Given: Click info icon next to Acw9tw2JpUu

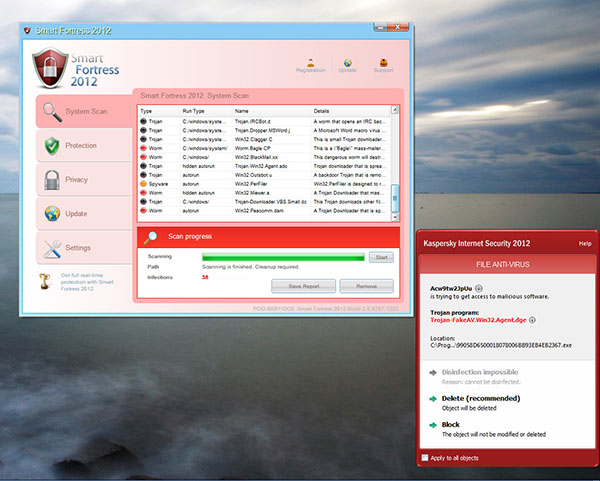Looking at the screenshot, I should pos(479,288).
